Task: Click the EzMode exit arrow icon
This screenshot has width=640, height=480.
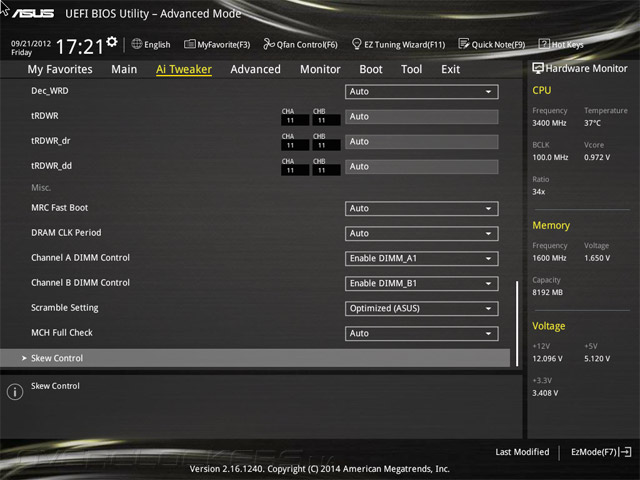Action: [625, 452]
